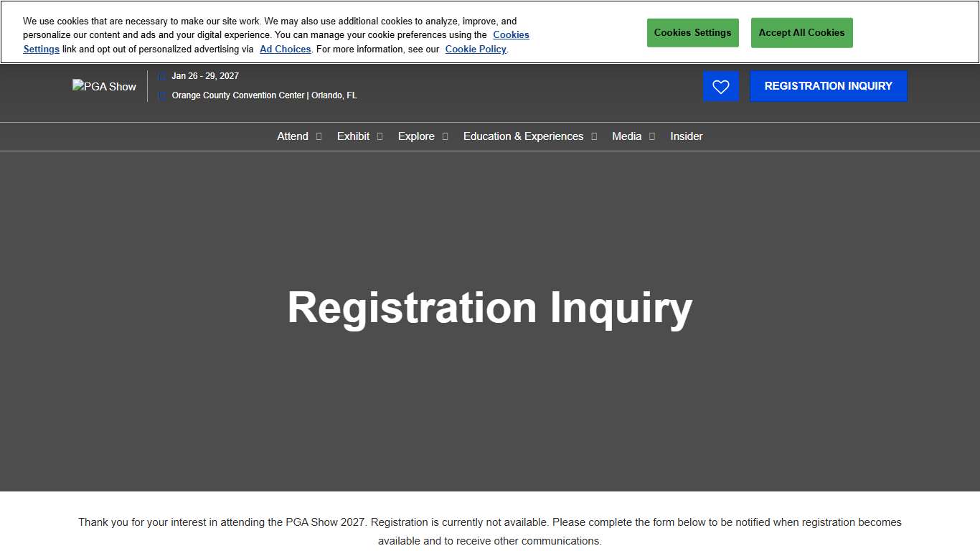This screenshot has width=980, height=551.
Task: Open the Cookies Settings dialog
Action: (x=692, y=32)
